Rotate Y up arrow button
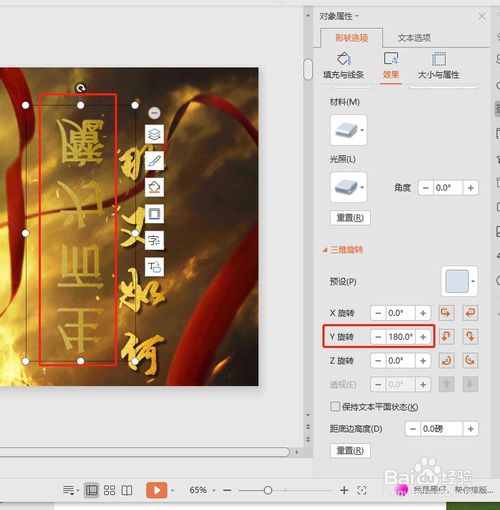Screen dimensions: 500x510 click(x=446, y=337)
